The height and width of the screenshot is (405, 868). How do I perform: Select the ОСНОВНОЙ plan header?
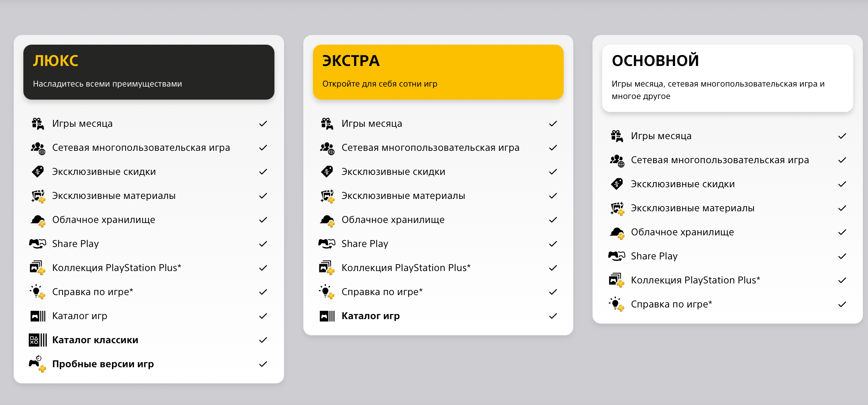tap(727, 78)
